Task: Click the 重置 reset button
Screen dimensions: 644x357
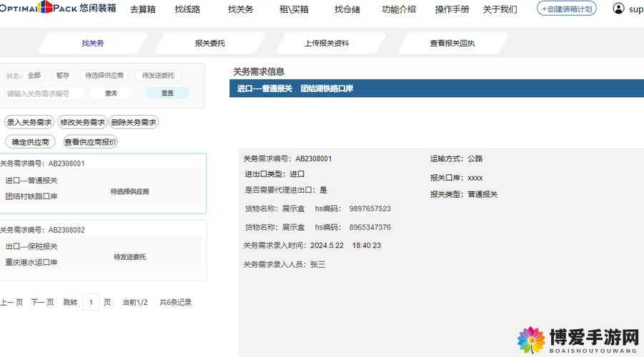Action: [x=167, y=93]
